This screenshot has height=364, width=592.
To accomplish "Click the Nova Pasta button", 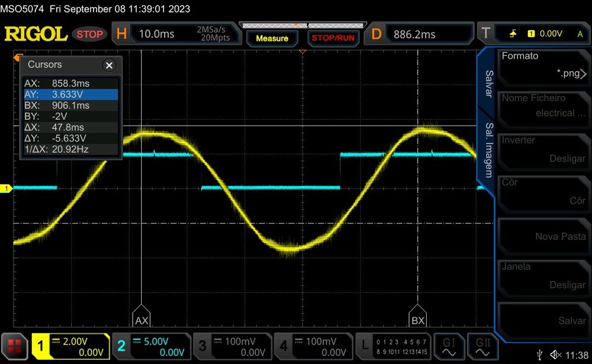I will pos(543,236).
